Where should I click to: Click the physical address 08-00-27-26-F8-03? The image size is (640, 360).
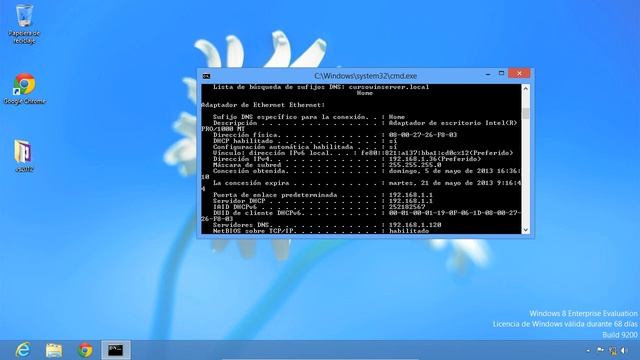423,135
